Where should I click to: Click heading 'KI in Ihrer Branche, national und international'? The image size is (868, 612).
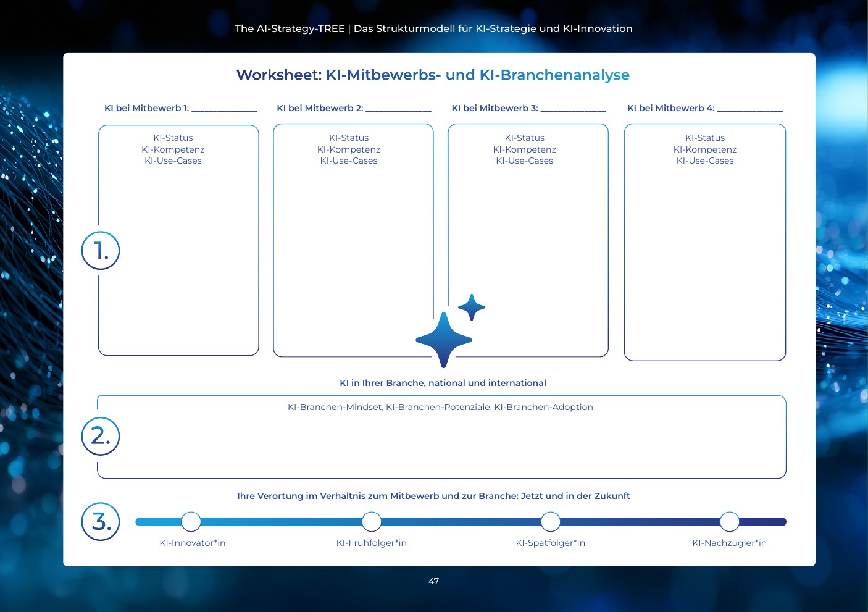click(x=443, y=383)
